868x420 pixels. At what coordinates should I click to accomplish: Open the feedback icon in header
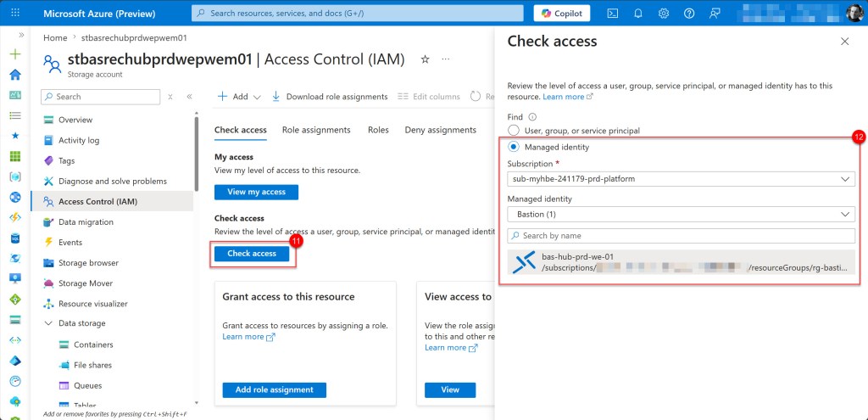pyautogui.click(x=715, y=13)
